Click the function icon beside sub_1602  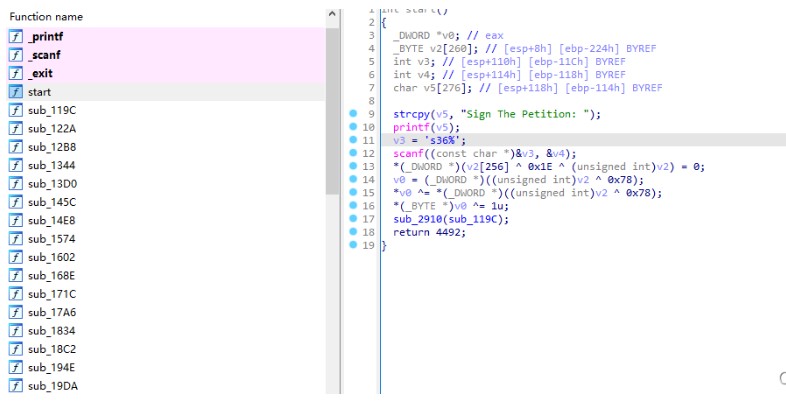16,257
